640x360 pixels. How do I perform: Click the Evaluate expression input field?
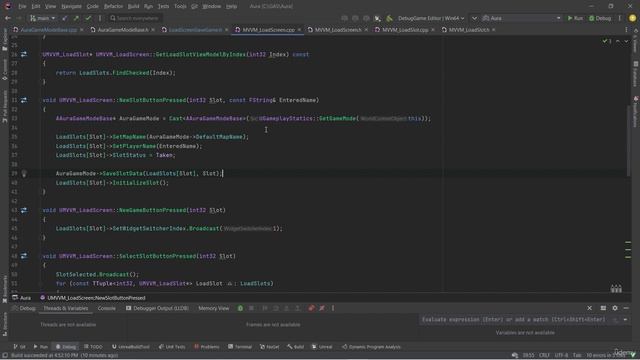pos(514,320)
